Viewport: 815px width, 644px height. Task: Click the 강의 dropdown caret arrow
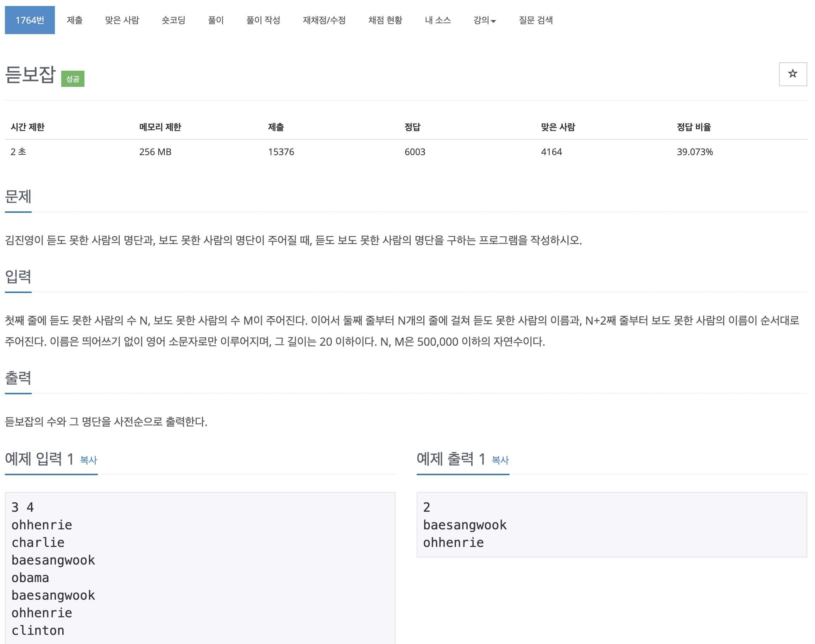point(493,21)
